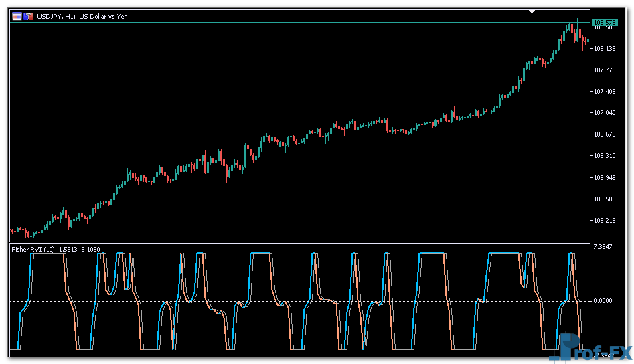Click the 107.405 price scale label
Screen dimensions: 634x364
coord(605,92)
